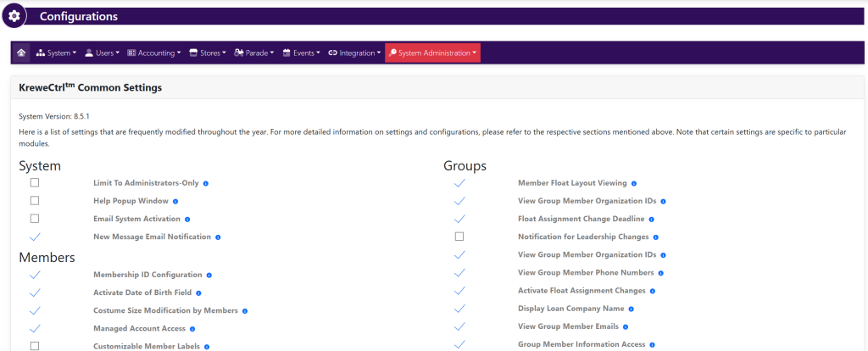Open info icon for Email System Activation
The width and height of the screenshot is (868, 351).
187,219
